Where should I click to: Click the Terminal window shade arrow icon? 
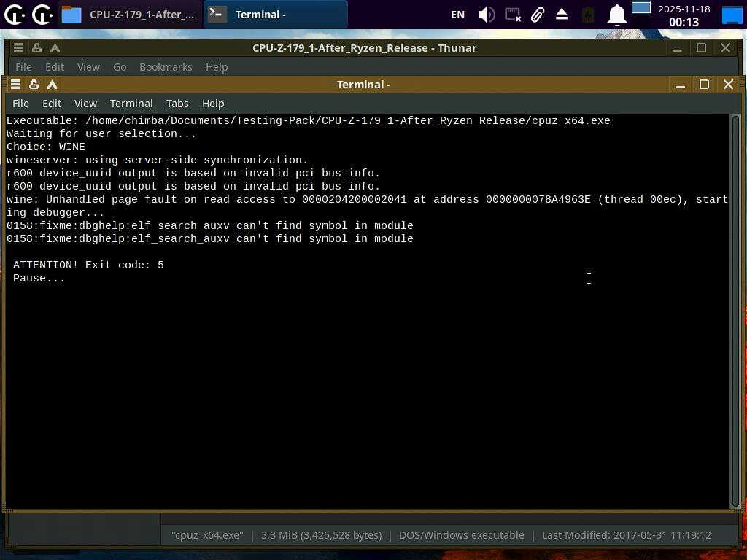coord(52,85)
